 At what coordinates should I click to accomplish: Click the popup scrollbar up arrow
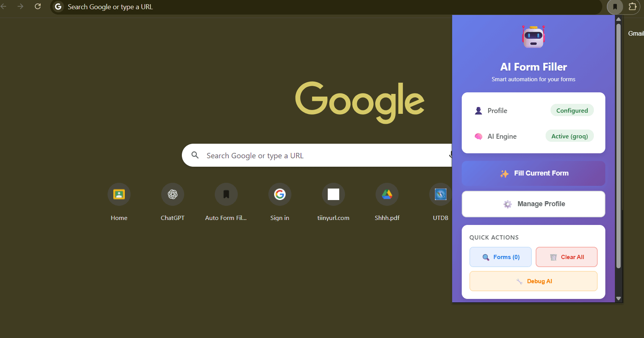(x=618, y=19)
